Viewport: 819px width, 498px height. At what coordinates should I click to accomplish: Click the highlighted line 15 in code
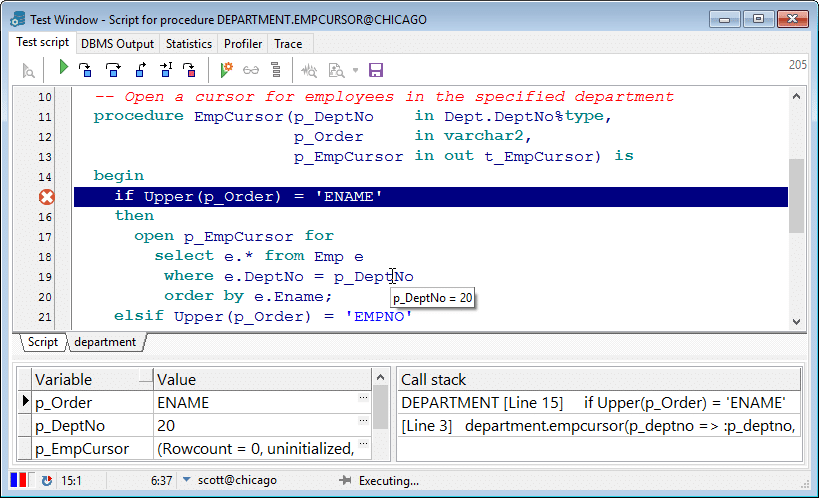431,197
